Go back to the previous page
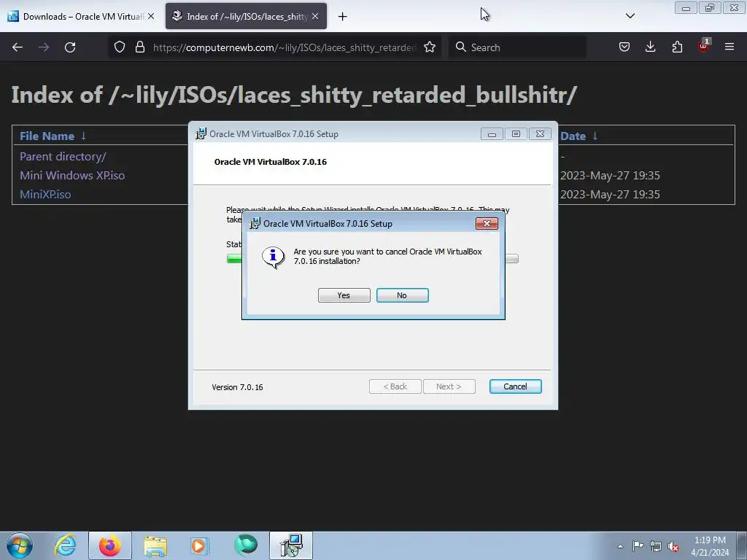The height and width of the screenshot is (560, 747). [18, 47]
